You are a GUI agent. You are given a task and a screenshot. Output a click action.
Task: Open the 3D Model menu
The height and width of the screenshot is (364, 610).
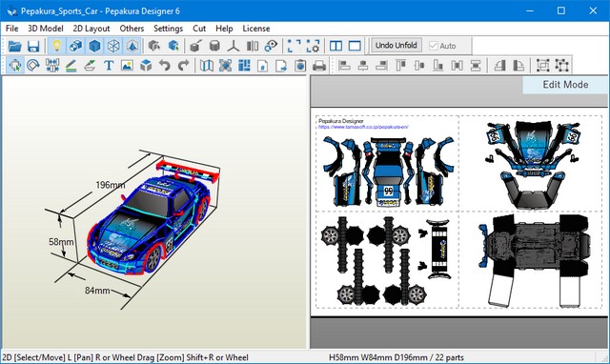[46, 29]
